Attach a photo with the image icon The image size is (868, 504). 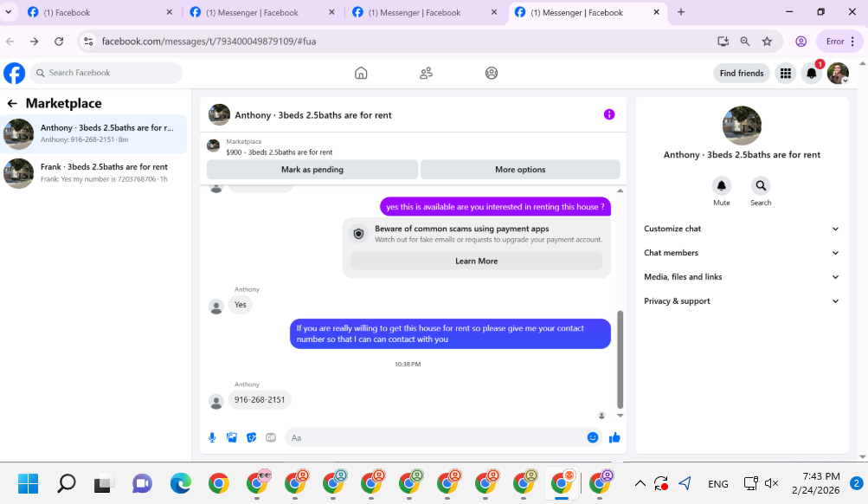231,437
